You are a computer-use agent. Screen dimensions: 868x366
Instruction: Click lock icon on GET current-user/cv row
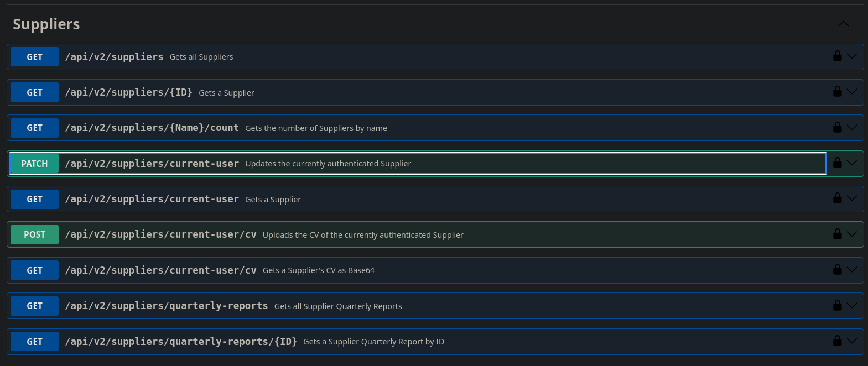point(837,270)
